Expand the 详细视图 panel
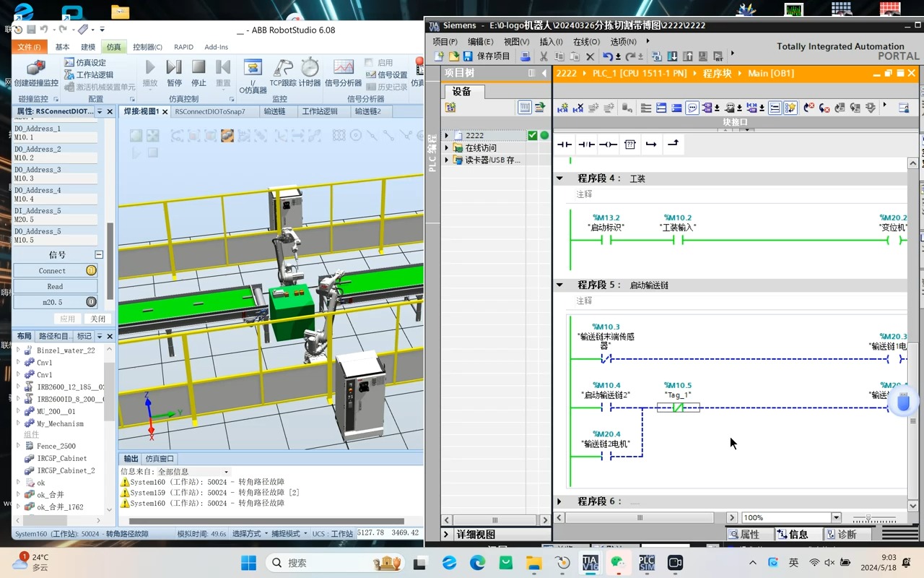Viewport: 924px width, 578px height. (447, 534)
